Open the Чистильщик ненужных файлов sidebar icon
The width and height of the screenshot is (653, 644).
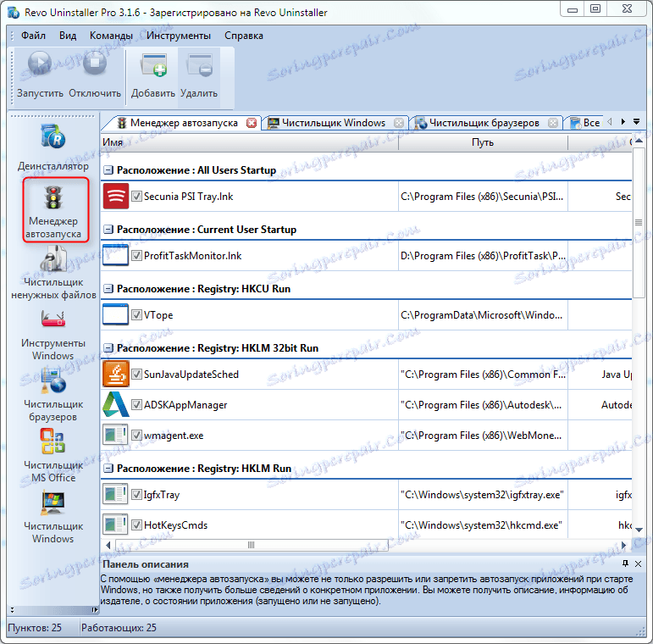[53, 258]
